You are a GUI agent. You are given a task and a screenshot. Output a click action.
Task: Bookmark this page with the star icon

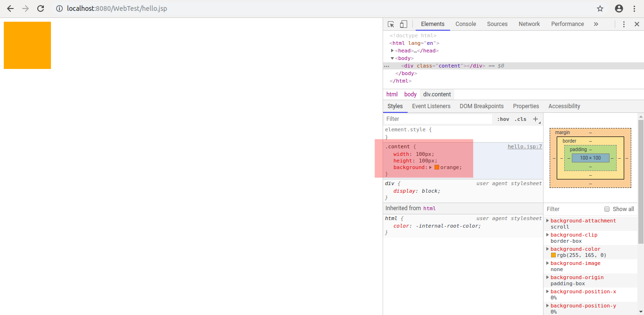tap(600, 9)
